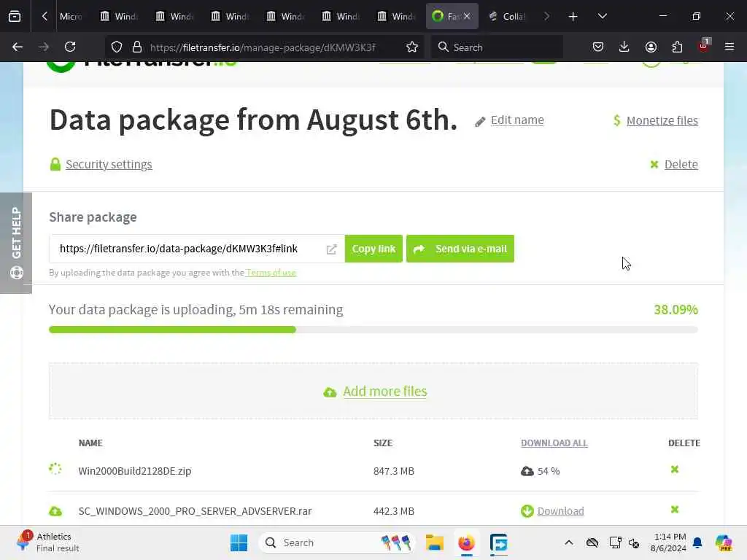Click the address bar URL
The width and height of the screenshot is (747, 560).
[263, 47]
